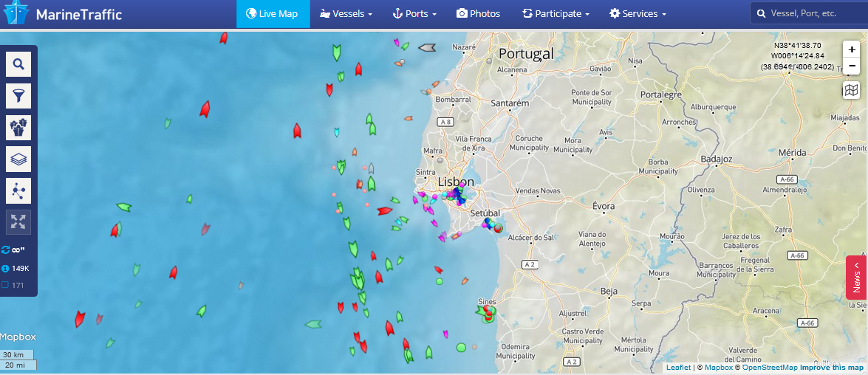Zoom in with the plus button
Viewport: 868px width, 375px height.
tap(852, 49)
